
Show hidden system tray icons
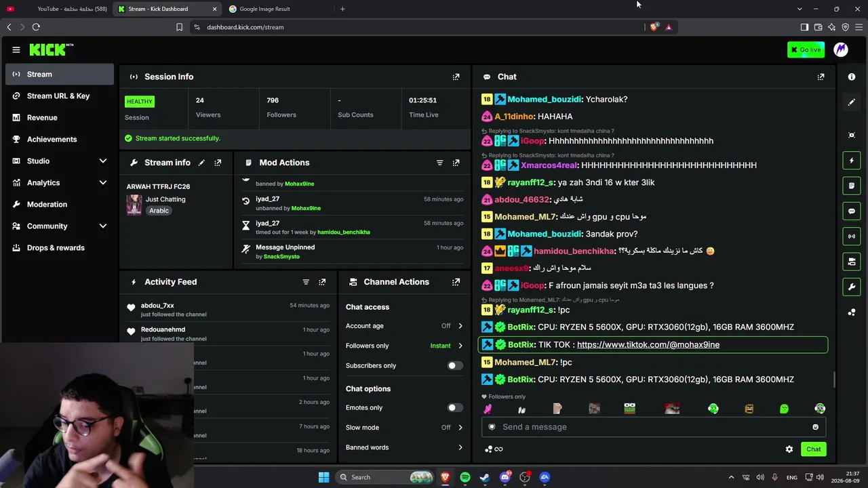coord(731,477)
